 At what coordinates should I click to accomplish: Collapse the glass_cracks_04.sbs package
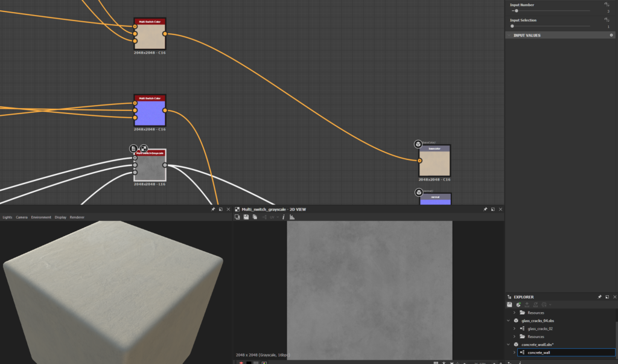[508, 321]
